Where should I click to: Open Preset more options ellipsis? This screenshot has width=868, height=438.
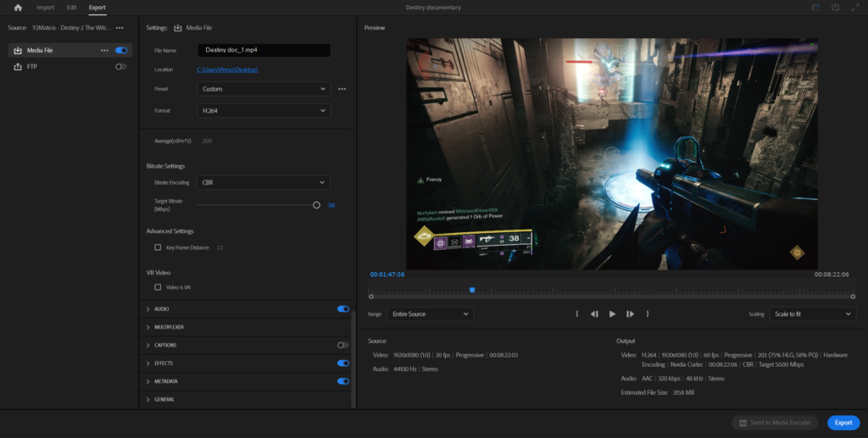tap(342, 89)
